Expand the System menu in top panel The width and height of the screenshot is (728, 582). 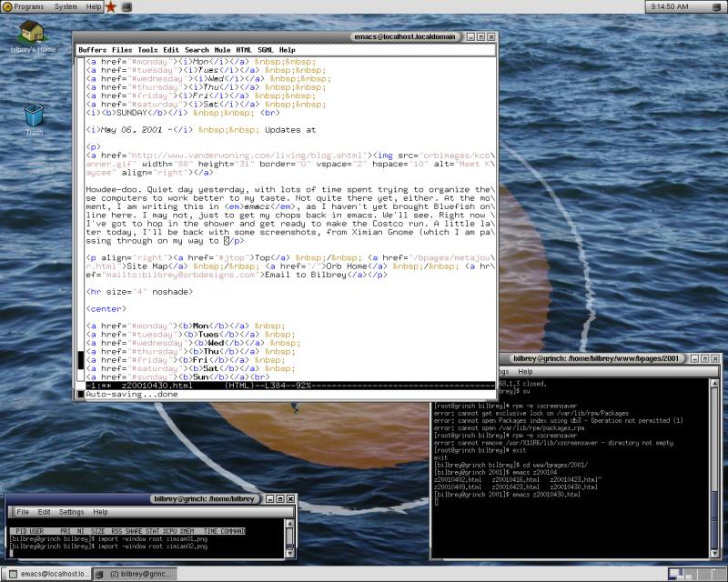66,6
